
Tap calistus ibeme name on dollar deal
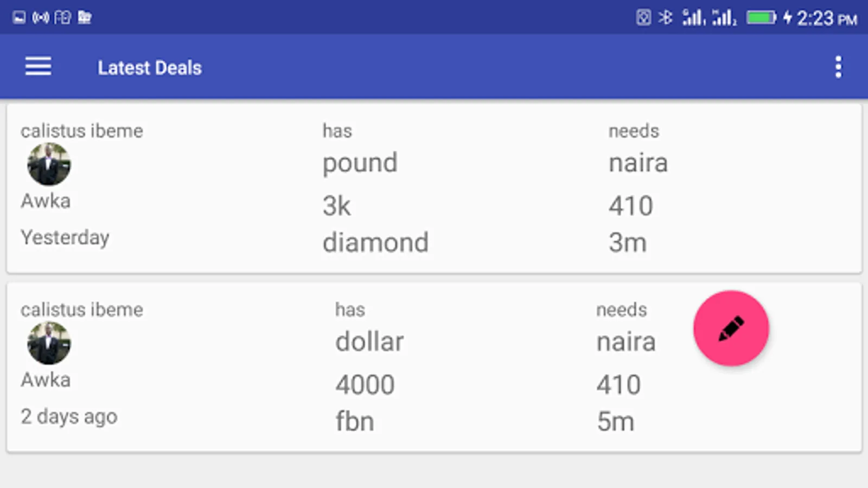[82, 310]
